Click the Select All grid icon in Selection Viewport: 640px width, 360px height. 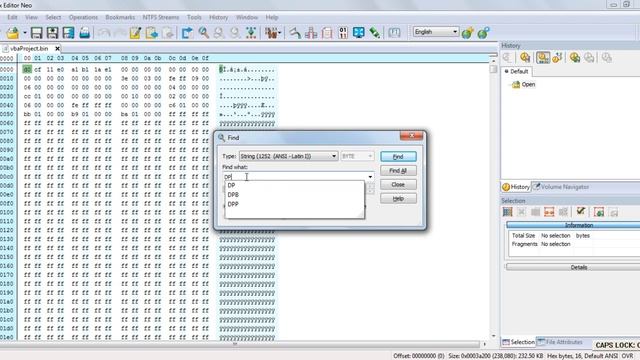pos(507,212)
